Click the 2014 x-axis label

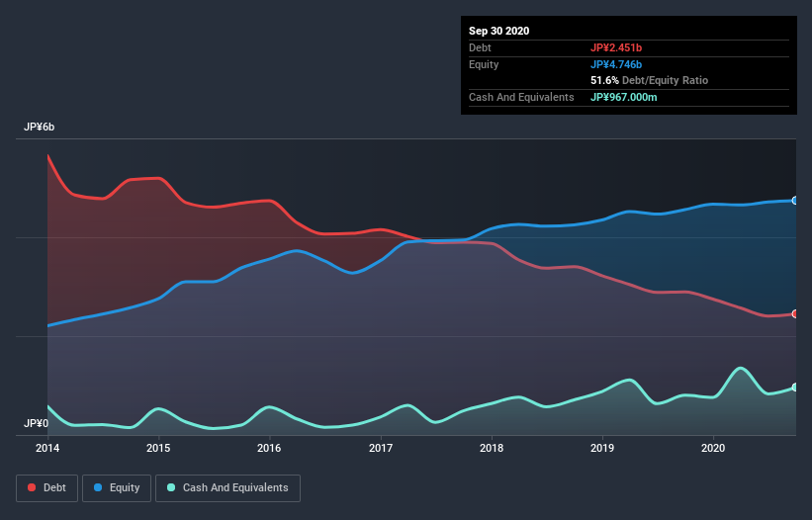(x=47, y=448)
